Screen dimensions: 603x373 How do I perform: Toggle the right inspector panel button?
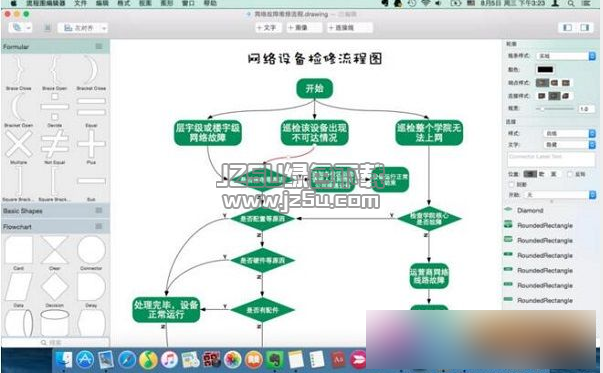click(585, 27)
